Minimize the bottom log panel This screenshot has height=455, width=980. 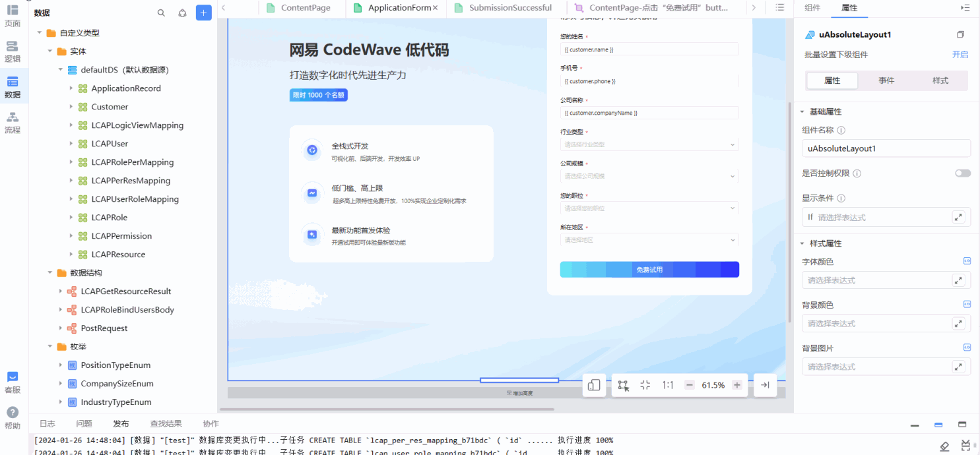pyautogui.click(x=915, y=425)
